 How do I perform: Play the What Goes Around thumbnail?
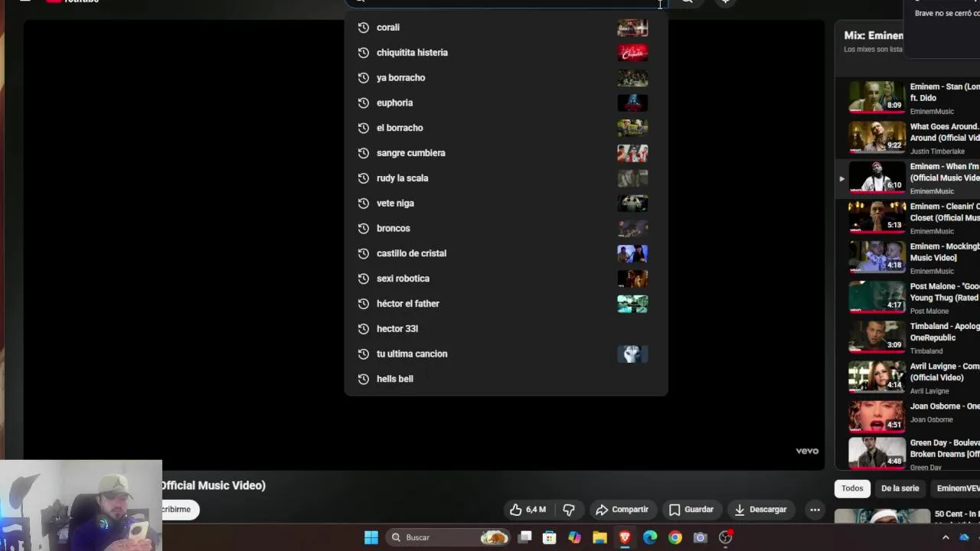[877, 136]
